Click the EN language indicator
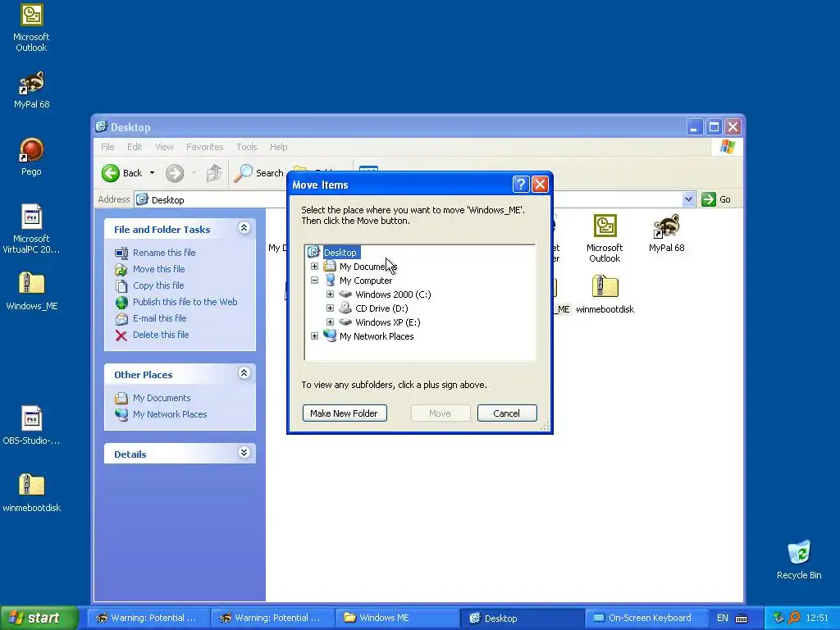 click(x=722, y=618)
